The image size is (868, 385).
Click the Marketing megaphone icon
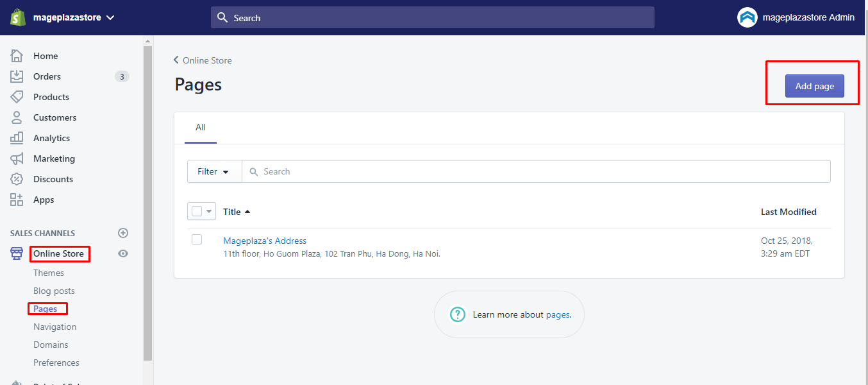click(17, 158)
